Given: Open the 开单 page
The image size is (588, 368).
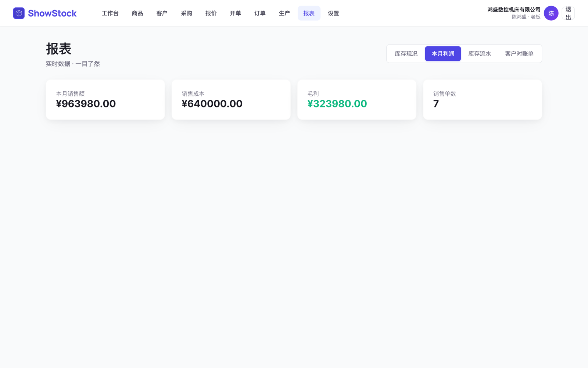Looking at the screenshot, I should coord(236,13).
